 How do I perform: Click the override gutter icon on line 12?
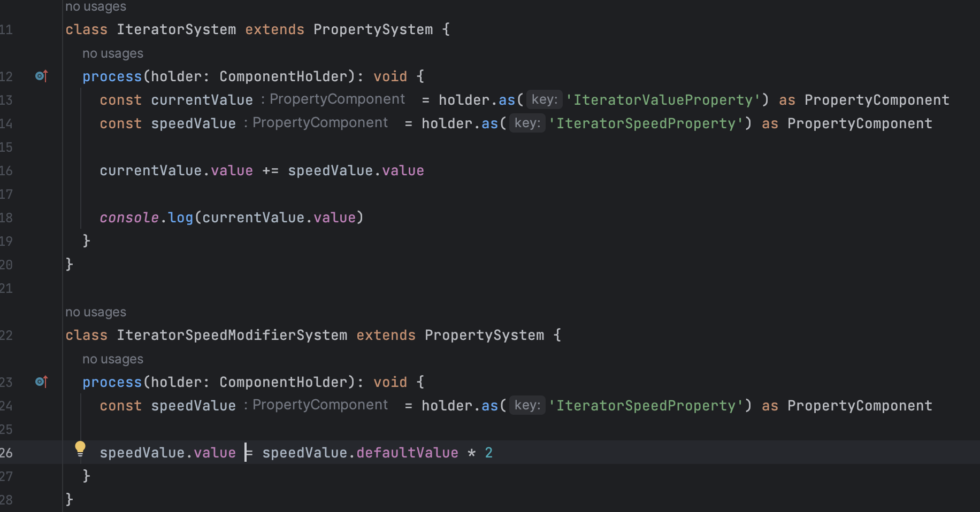click(42, 76)
